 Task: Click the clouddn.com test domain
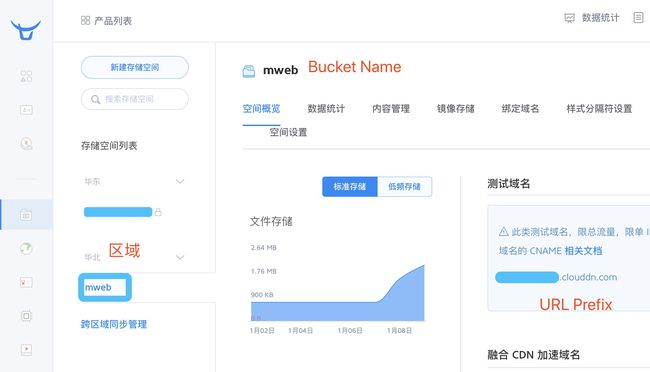[556, 277]
